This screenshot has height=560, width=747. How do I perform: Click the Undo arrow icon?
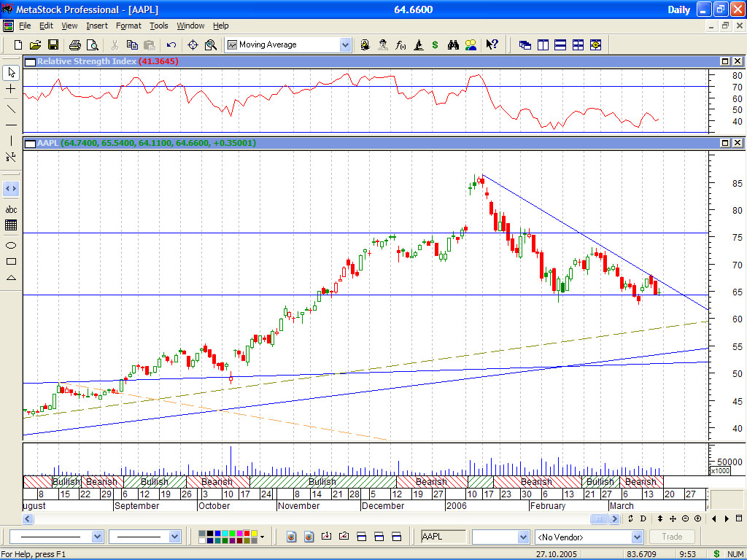pos(171,44)
